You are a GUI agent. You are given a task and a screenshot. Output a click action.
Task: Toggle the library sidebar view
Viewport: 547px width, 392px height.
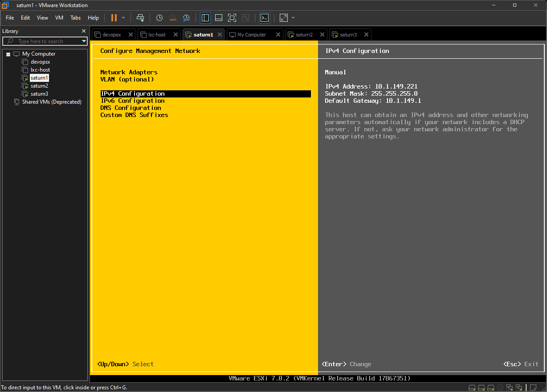tap(205, 18)
